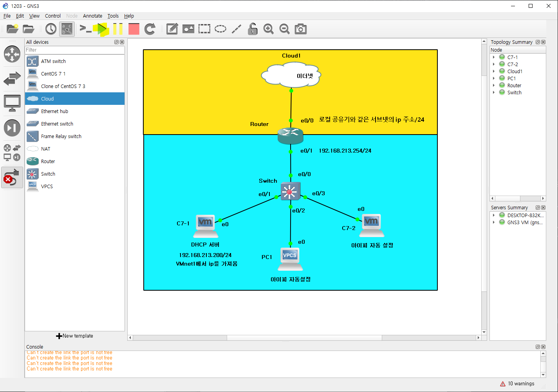Click the Insert a picture icon
This screenshot has height=392, width=558.
(x=188, y=29)
